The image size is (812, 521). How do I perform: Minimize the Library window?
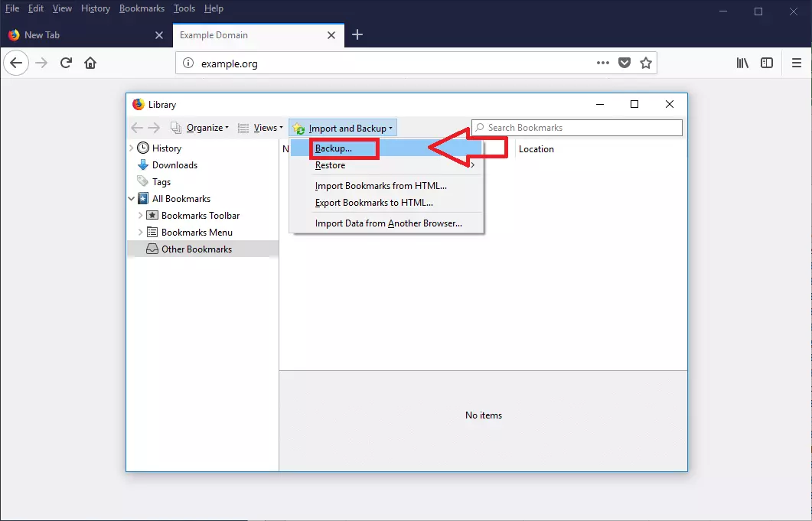[x=600, y=105]
